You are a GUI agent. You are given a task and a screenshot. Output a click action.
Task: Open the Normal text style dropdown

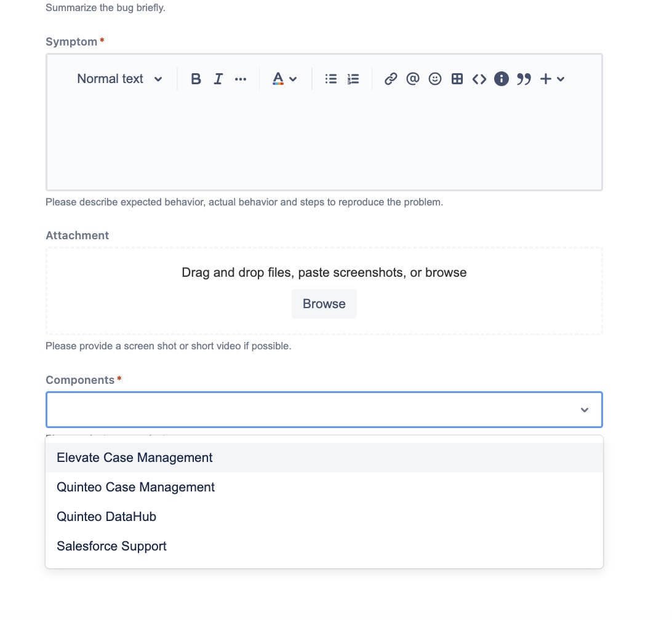click(119, 79)
